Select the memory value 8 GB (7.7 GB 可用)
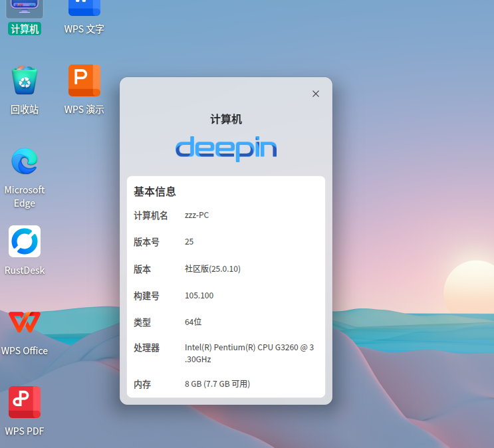Viewport: 494px width, 448px height. [x=217, y=384]
